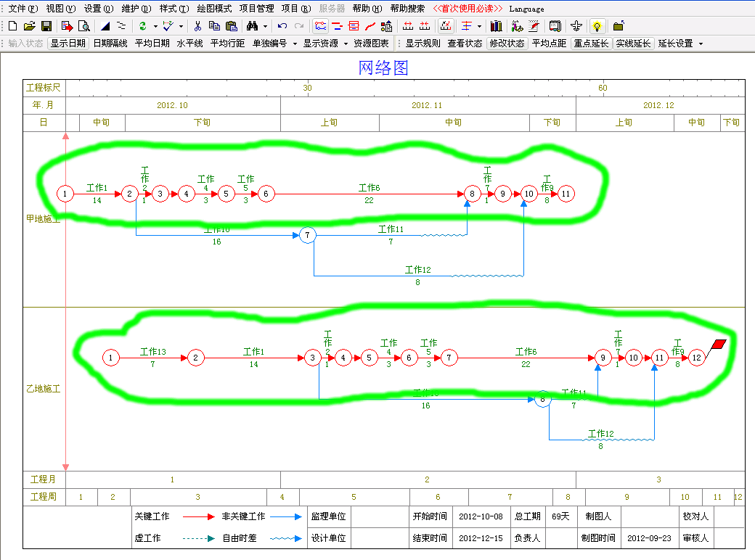Click the shapes and document icon

click(x=386, y=26)
